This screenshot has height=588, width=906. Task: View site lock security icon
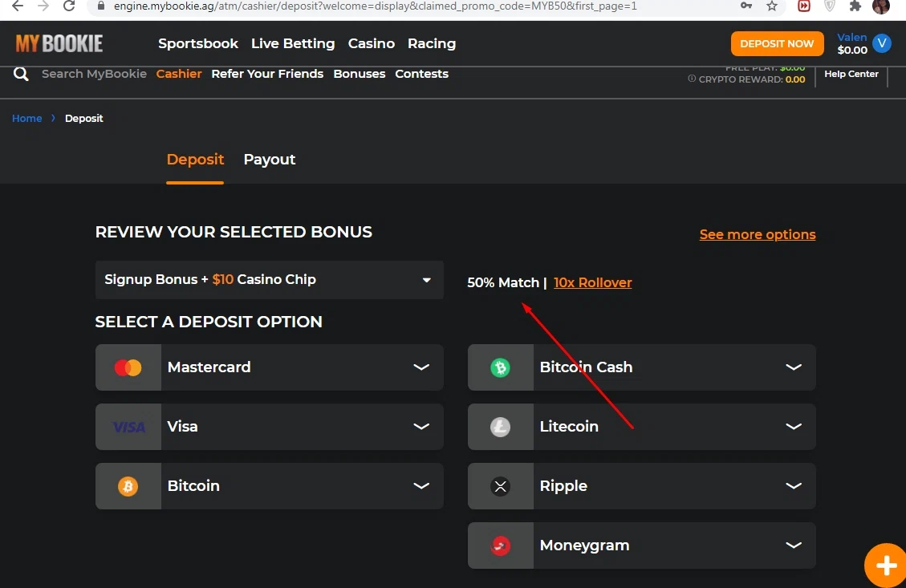pyautogui.click(x=101, y=6)
